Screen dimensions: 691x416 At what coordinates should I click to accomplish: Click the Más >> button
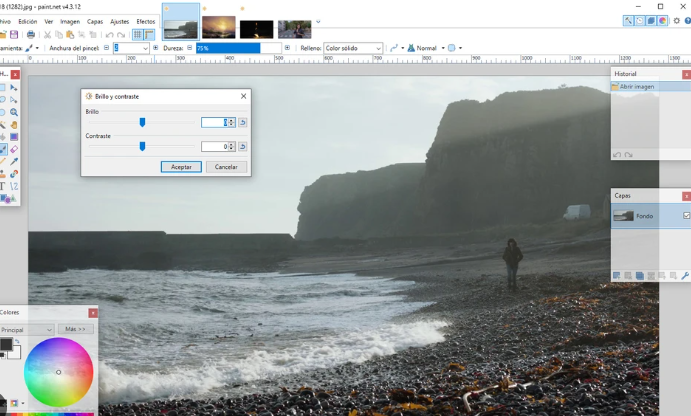coord(75,329)
